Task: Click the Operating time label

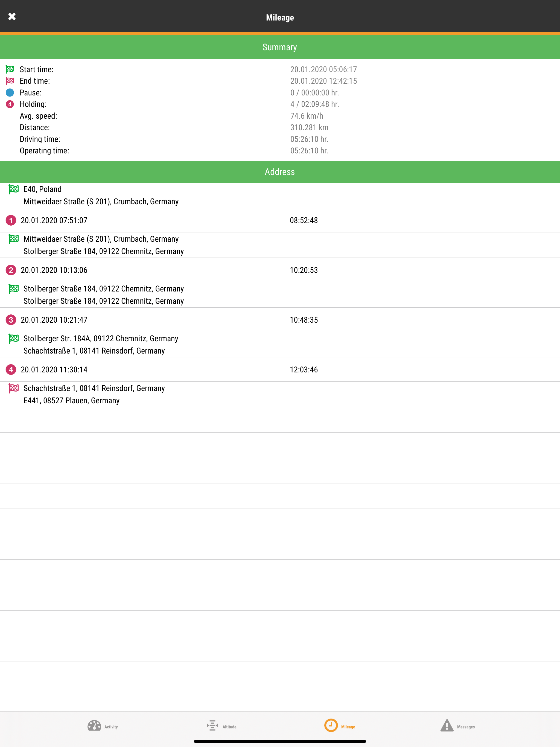Action: pos(44,151)
